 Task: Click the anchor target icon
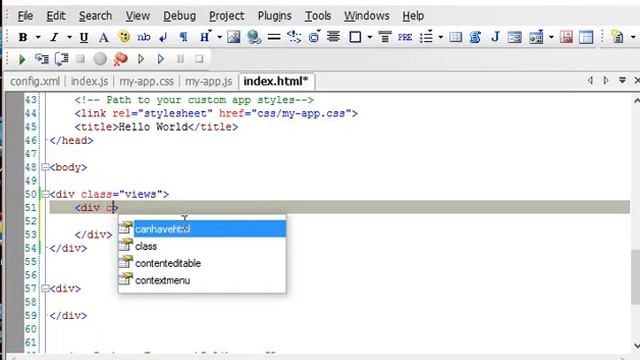(314, 37)
